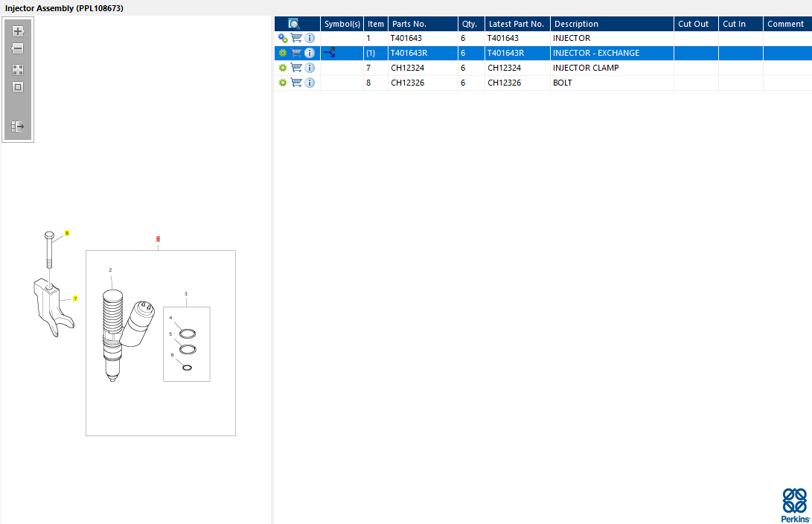The height and width of the screenshot is (524, 812).
Task: Add CH12324 INJECTOR CLAMP to cart
Action: [x=296, y=67]
